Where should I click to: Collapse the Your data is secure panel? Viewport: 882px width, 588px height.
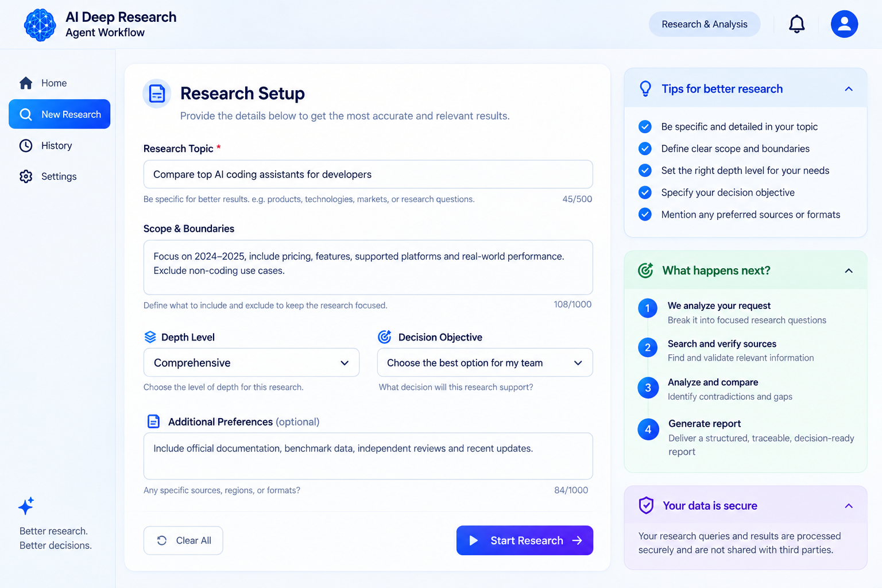[x=849, y=506]
